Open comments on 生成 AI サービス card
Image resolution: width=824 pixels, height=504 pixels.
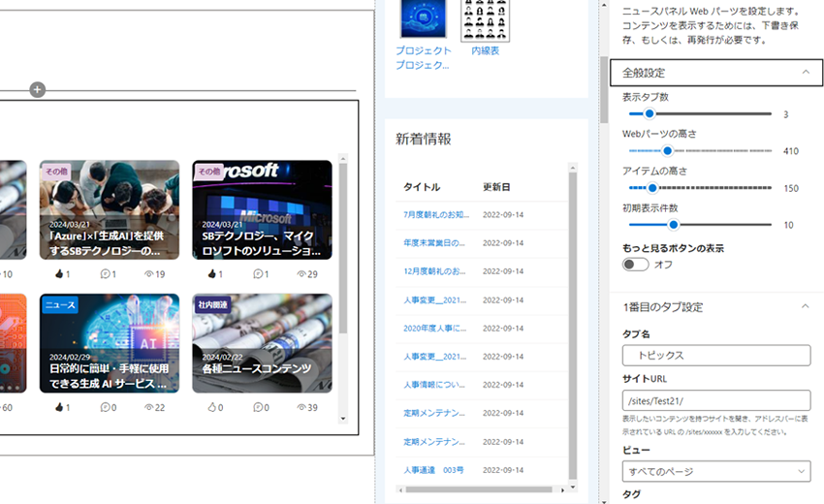point(105,407)
